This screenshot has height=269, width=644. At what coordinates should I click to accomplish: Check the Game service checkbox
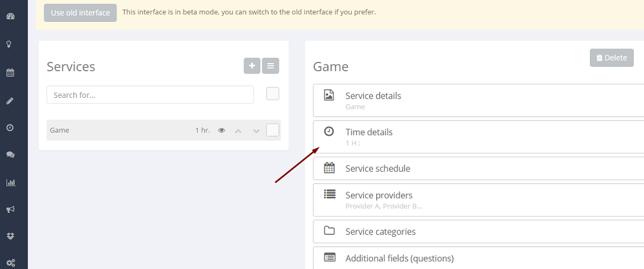click(272, 130)
